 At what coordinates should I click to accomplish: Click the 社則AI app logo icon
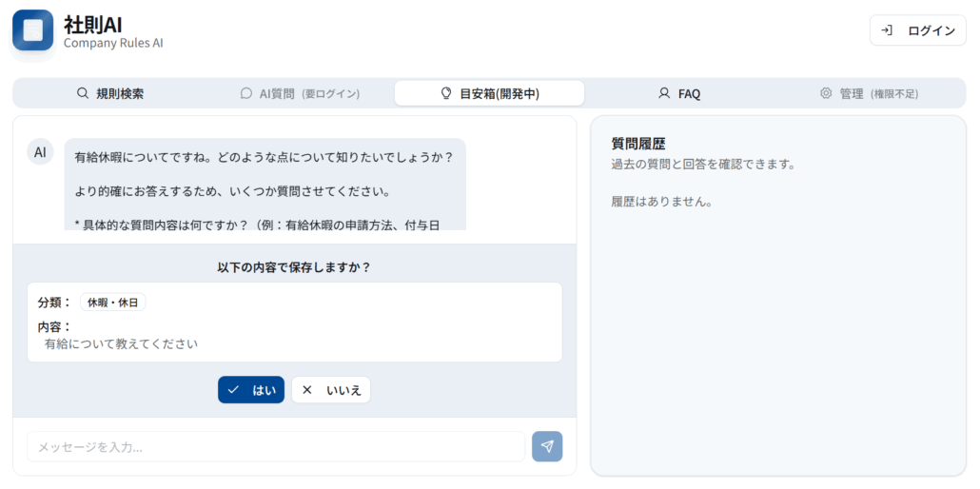point(32,30)
